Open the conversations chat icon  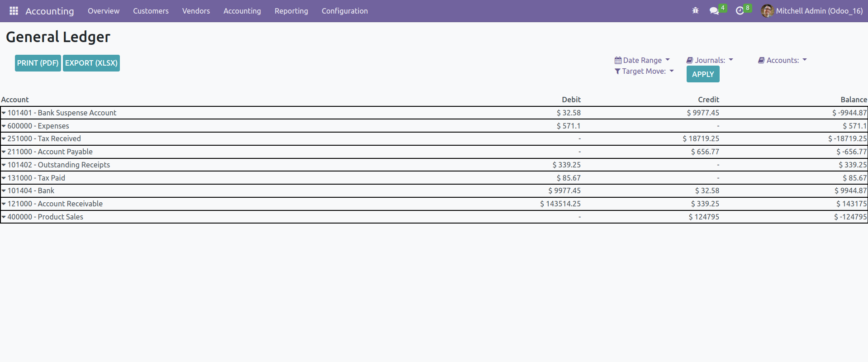point(714,11)
